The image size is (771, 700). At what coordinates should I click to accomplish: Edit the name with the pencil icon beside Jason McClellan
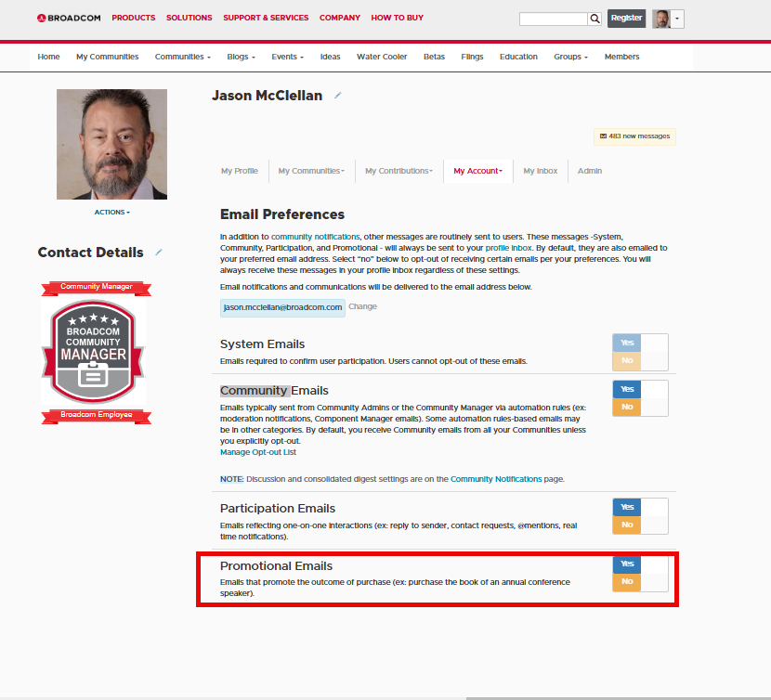(338, 96)
